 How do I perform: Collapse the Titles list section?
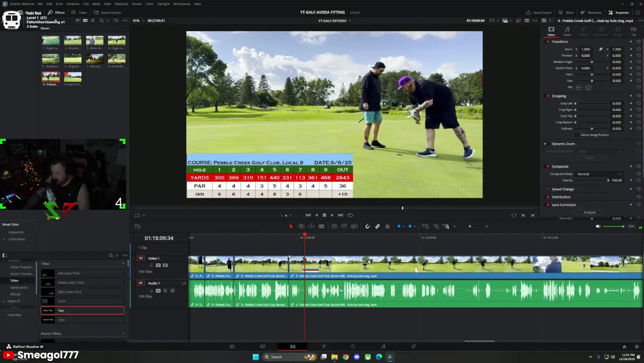[123, 264]
